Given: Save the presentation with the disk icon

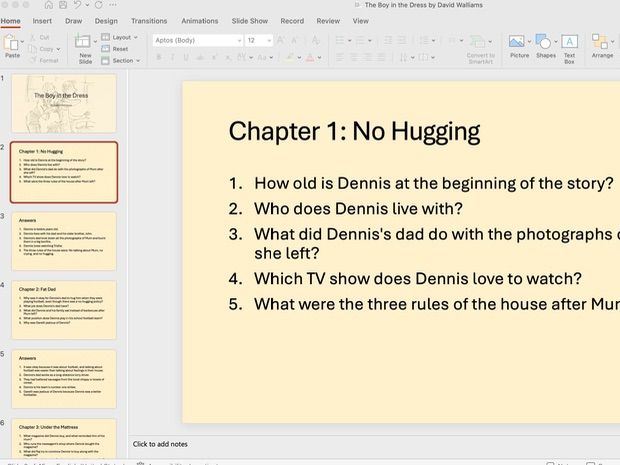Looking at the screenshot, I should (x=63, y=5).
